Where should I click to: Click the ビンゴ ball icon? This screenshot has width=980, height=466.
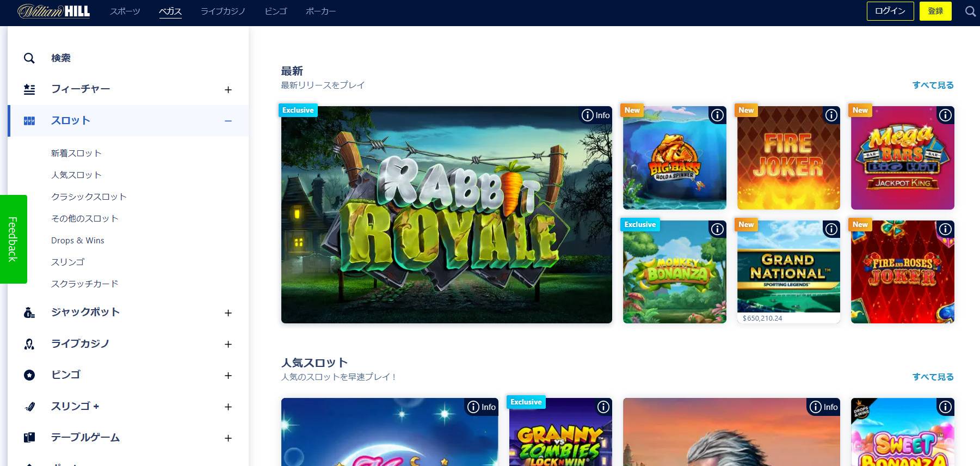pos(29,375)
